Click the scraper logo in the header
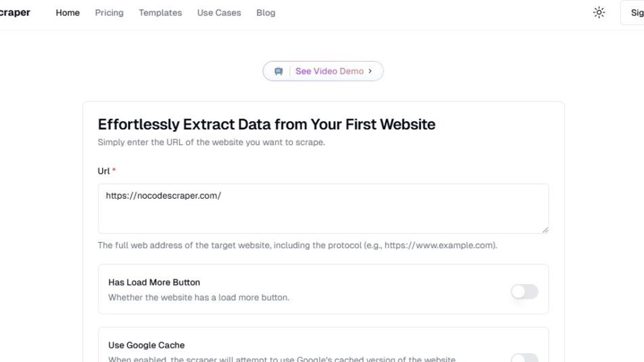Viewport: 644px width, 362px height. click(15, 12)
